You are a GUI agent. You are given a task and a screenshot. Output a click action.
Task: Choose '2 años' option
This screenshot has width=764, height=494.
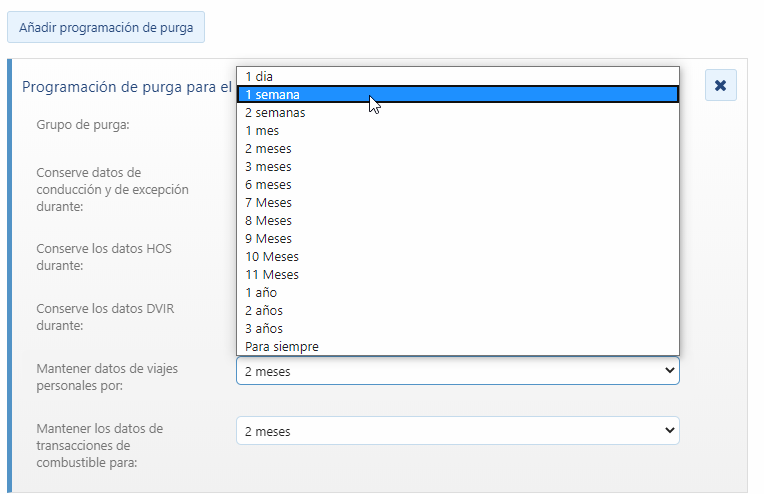click(458, 311)
